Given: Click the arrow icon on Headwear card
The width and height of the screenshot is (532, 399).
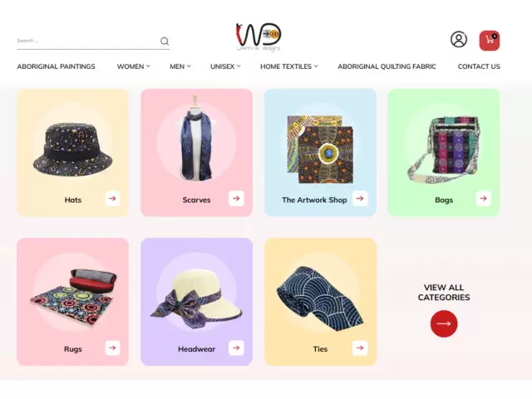Looking at the screenshot, I should click(x=236, y=347).
